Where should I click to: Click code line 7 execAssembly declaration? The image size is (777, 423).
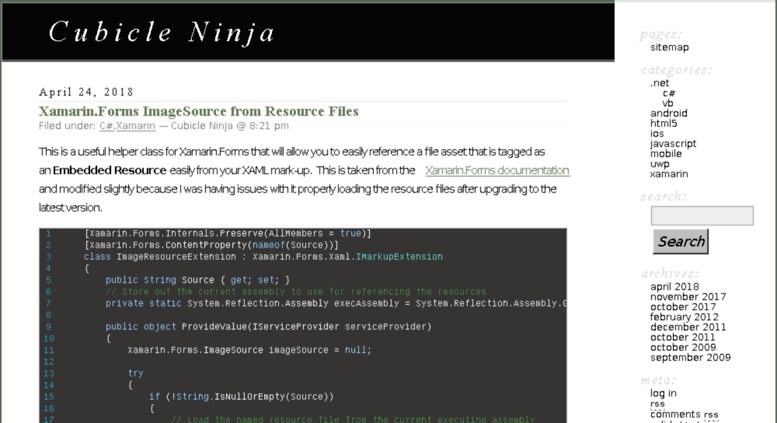[x=335, y=303]
